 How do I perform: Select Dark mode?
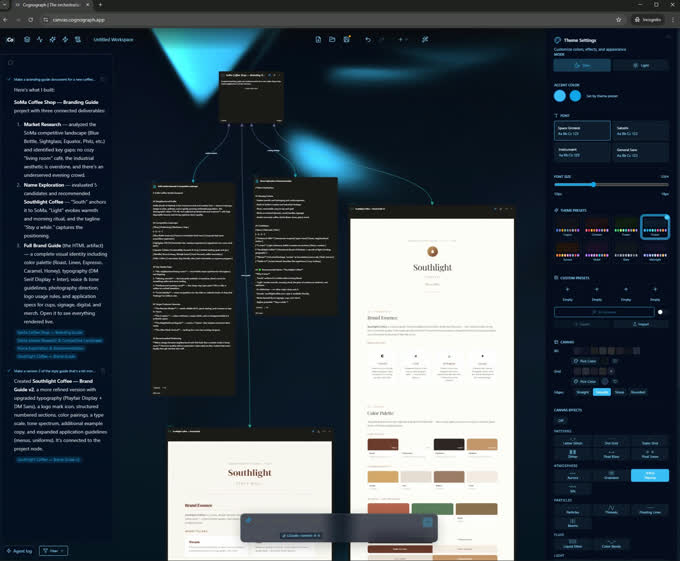[582, 65]
